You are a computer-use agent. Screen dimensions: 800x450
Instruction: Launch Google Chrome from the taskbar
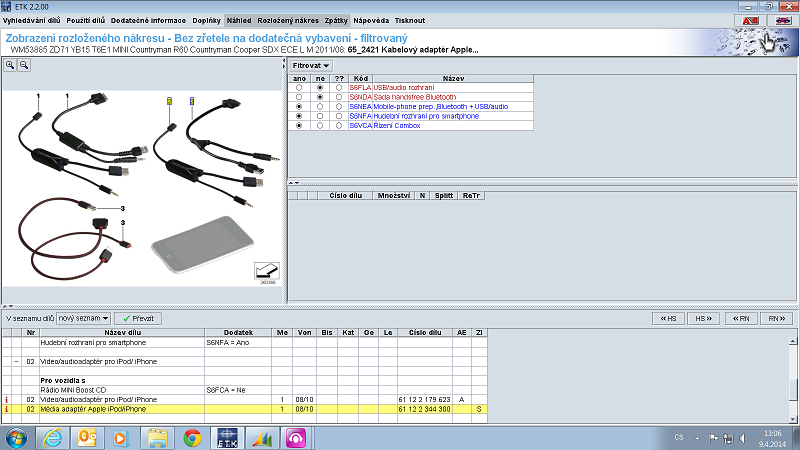[x=193, y=438]
